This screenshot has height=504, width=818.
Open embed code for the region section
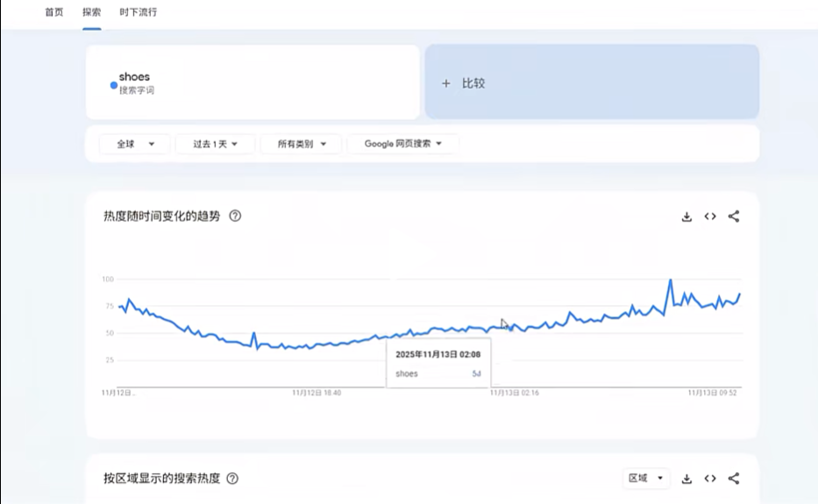(x=710, y=479)
